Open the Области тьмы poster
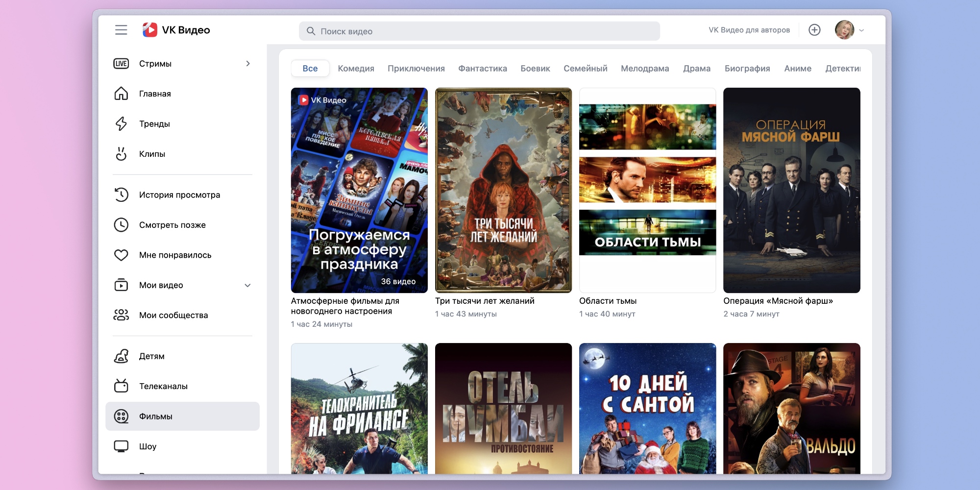This screenshot has width=980, height=490. coord(647,190)
